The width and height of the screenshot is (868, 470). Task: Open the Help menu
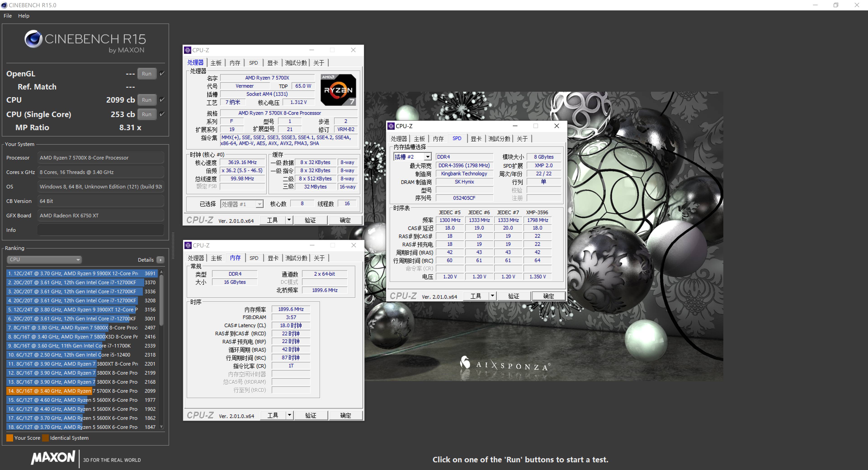(23, 16)
